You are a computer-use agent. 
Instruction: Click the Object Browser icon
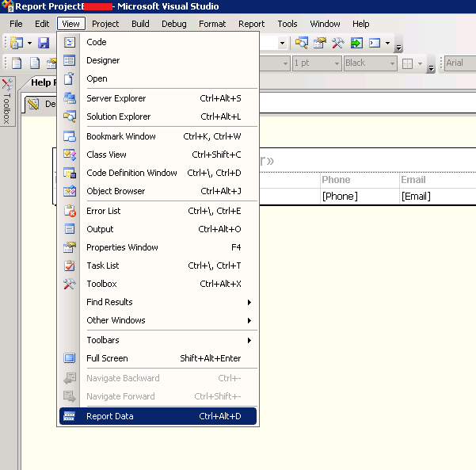click(70, 191)
